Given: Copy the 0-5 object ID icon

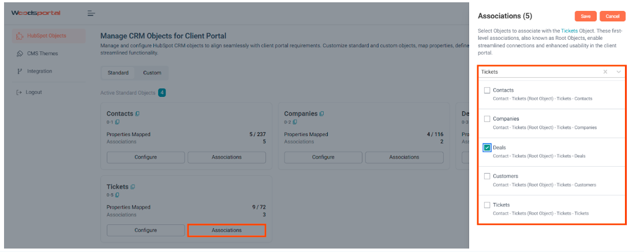Looking at the screenshot, I should click(118, 195).
